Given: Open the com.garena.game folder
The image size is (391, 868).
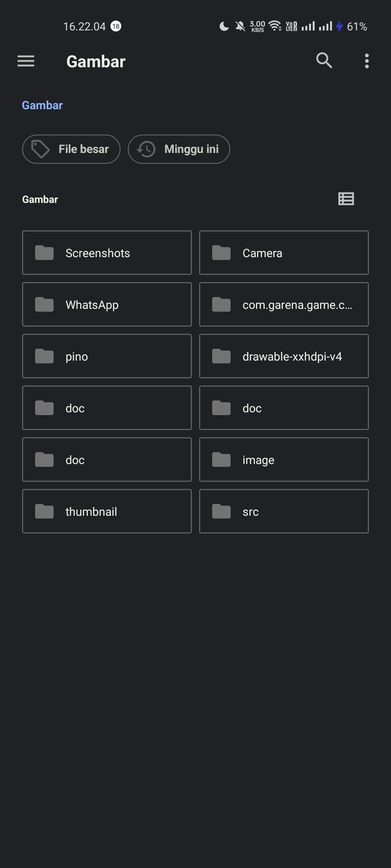Looking at the screenshot, I should (284, 305).
